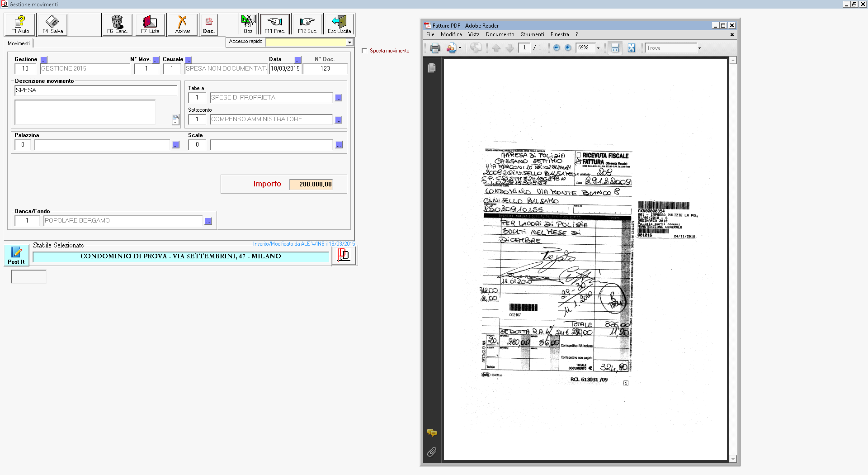
Task: Click the PDF scrollbar up arrow
Action: click(x=733, y=60)
